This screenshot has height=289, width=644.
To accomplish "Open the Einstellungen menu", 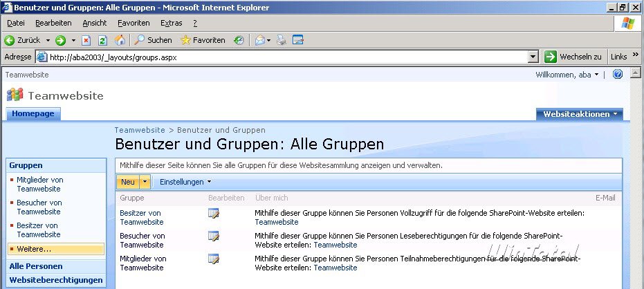I will [185, 182].
